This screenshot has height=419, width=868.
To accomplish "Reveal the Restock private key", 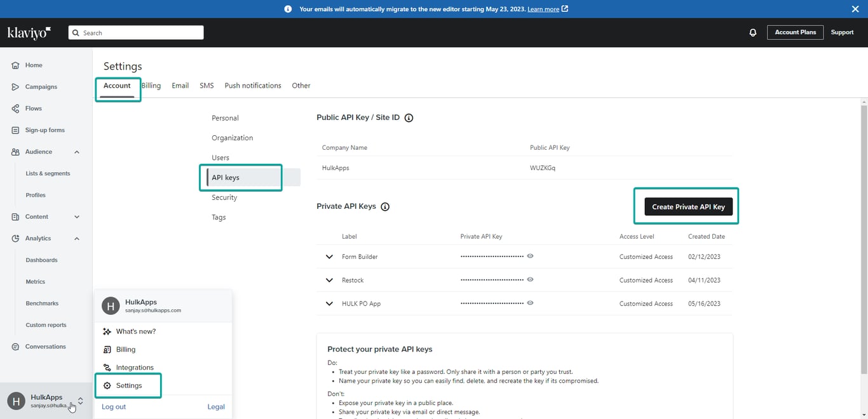I will [530, 279].
